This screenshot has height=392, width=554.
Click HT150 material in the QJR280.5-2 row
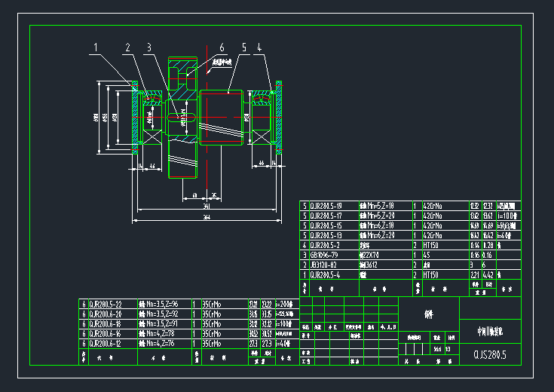click(x=431, y=245)
